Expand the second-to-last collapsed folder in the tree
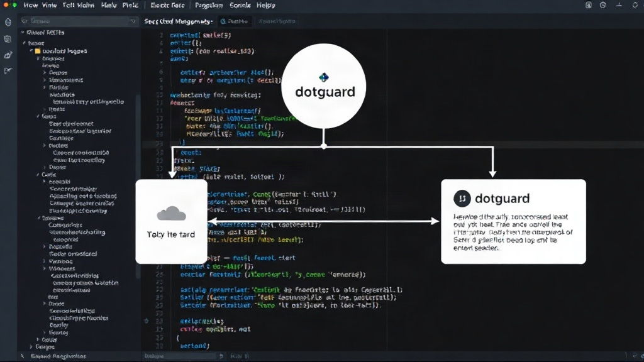Screen dimensions: 644x362 point(38,340)
